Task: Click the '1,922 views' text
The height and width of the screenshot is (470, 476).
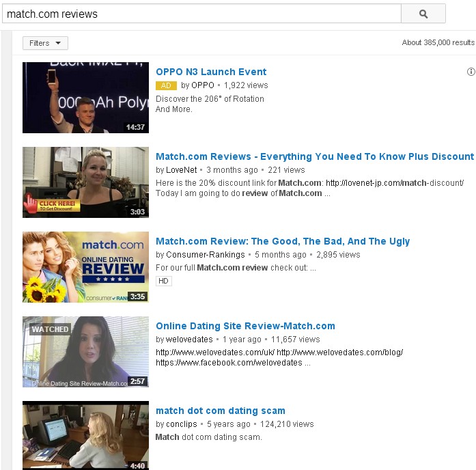Action: point(246,85)
